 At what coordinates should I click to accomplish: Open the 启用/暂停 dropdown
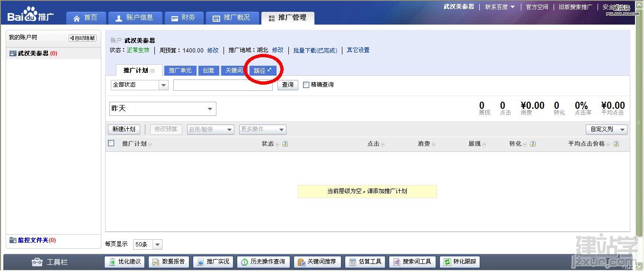coord(211,129)
